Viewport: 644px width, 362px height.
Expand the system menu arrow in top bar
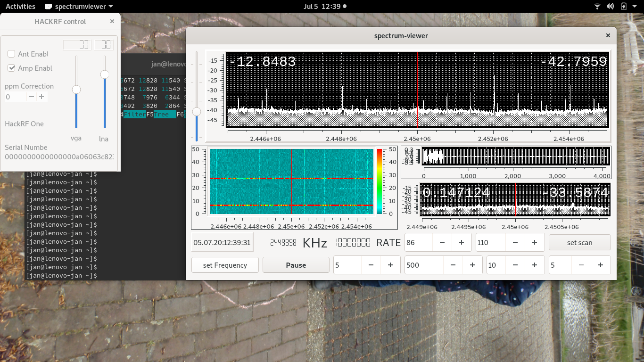tap(635, 7)
